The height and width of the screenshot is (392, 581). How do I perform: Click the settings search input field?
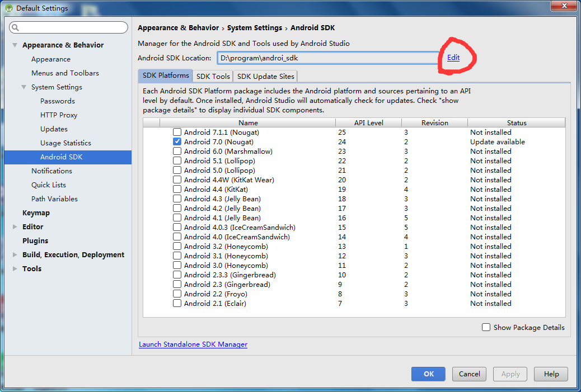[x=68, y=28]
